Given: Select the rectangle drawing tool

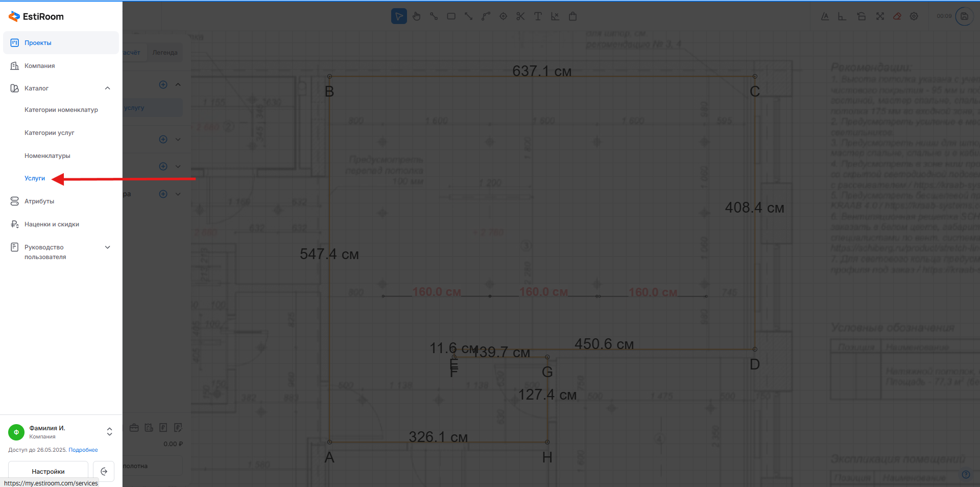Looking at the screenshot, I should pos(451,16).
